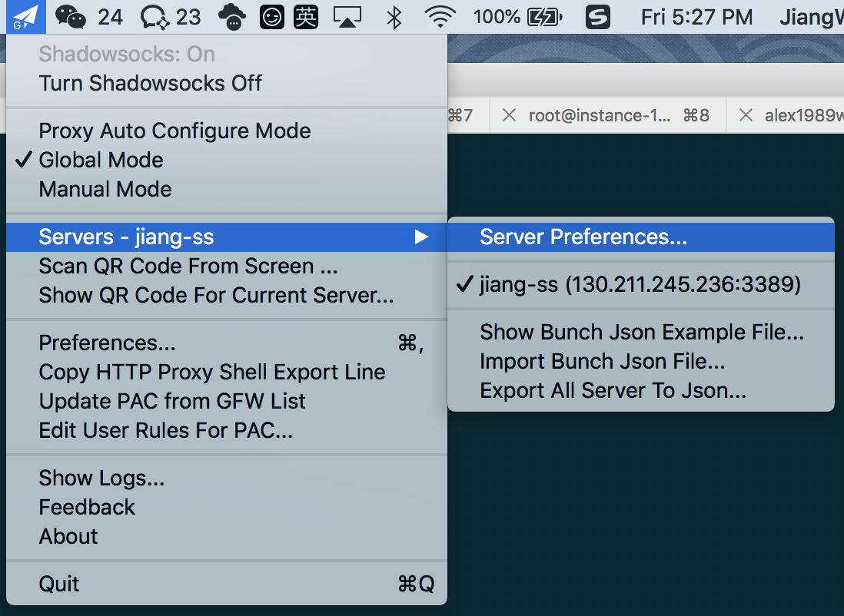Open Show Logs

coord(227,478)
